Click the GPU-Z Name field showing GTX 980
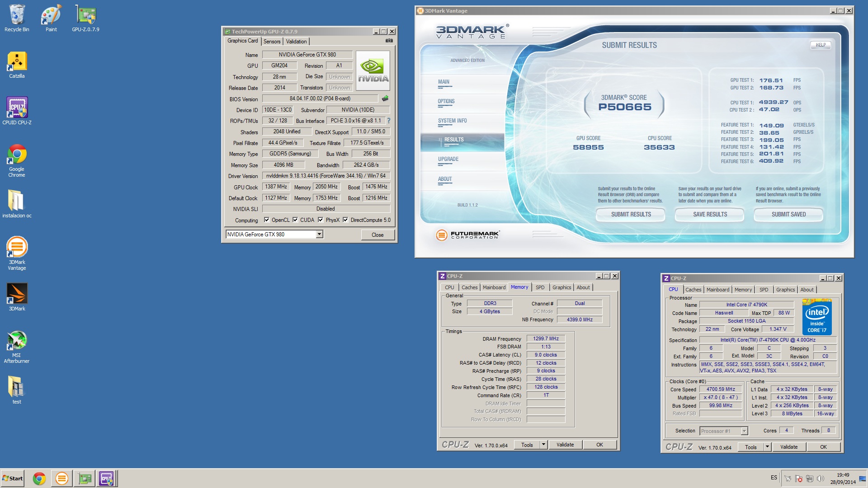This screenshot has height=488, width=868. (x=307, y=55)
